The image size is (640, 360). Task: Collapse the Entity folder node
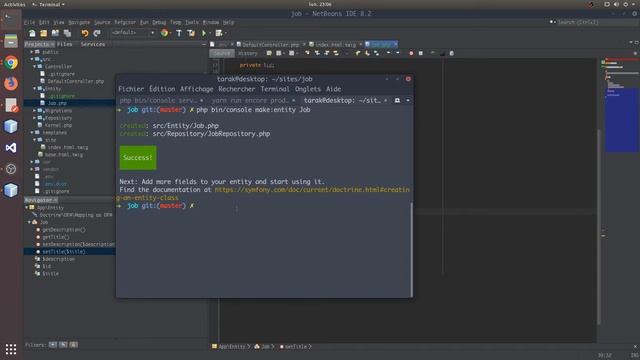tap(35, 88)
